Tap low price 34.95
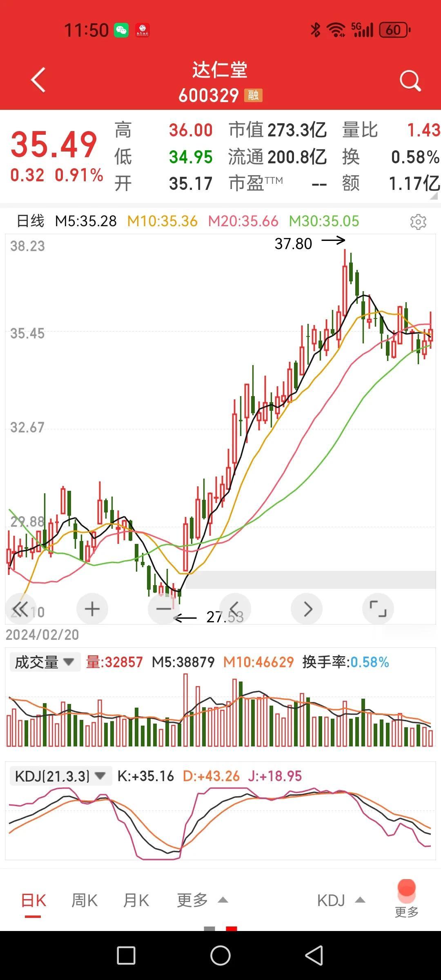This screenshot has height=980, width=441. (x=191, y=157)
